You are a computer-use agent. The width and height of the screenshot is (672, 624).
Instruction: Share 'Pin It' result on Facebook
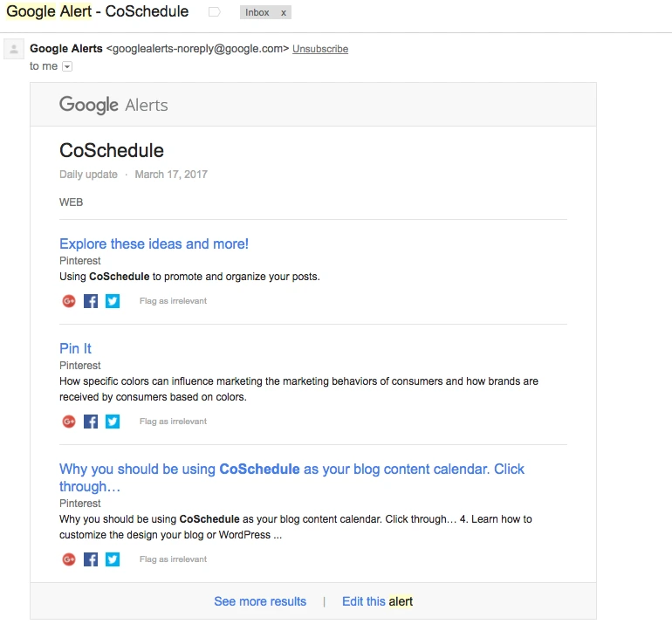point(91,422)
